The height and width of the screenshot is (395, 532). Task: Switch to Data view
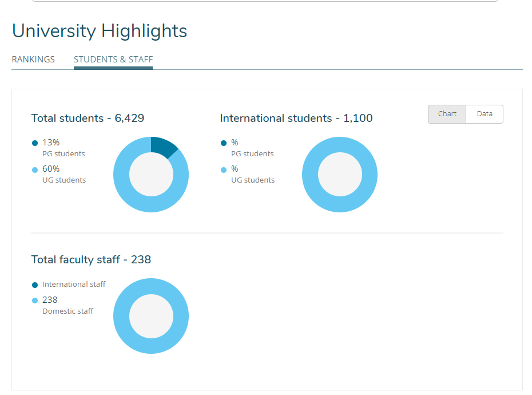click(485, 114)
